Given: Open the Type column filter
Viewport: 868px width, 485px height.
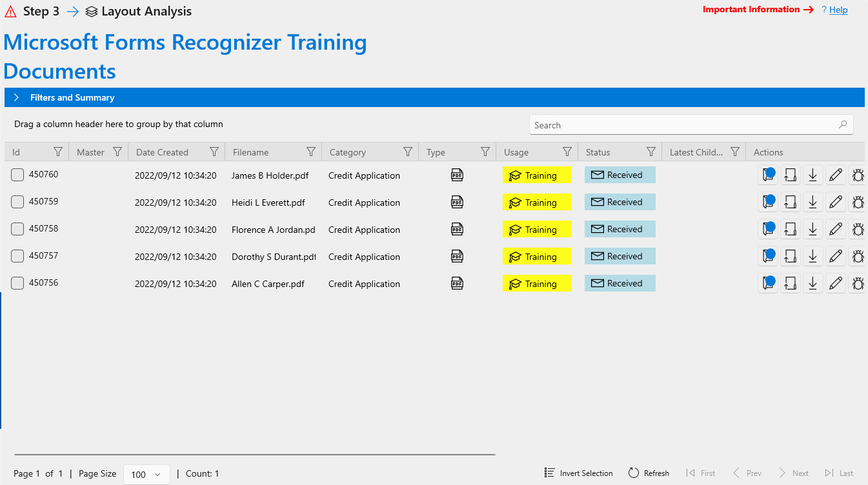Looking at the screenshot, I should pyautogui.click(x=485, y=152).
